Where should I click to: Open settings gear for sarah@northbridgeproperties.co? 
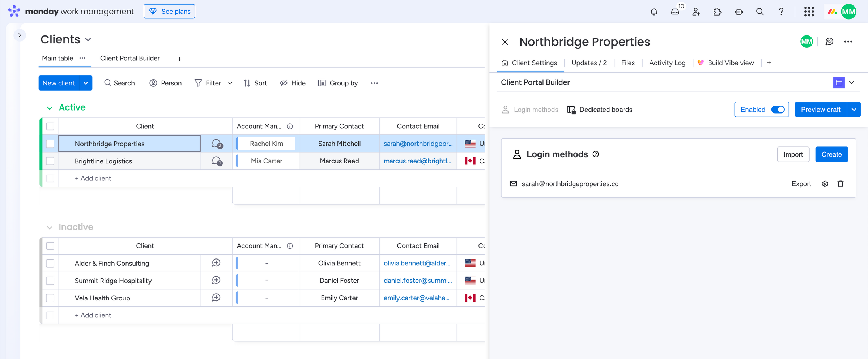(x=825, y=184)
